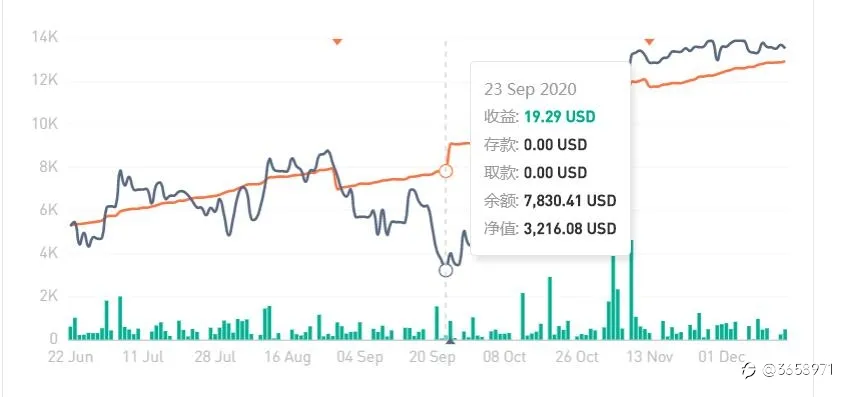Click the 14K value axis label
The width and height of the screenshot is (841, 397).
[45, 38]
